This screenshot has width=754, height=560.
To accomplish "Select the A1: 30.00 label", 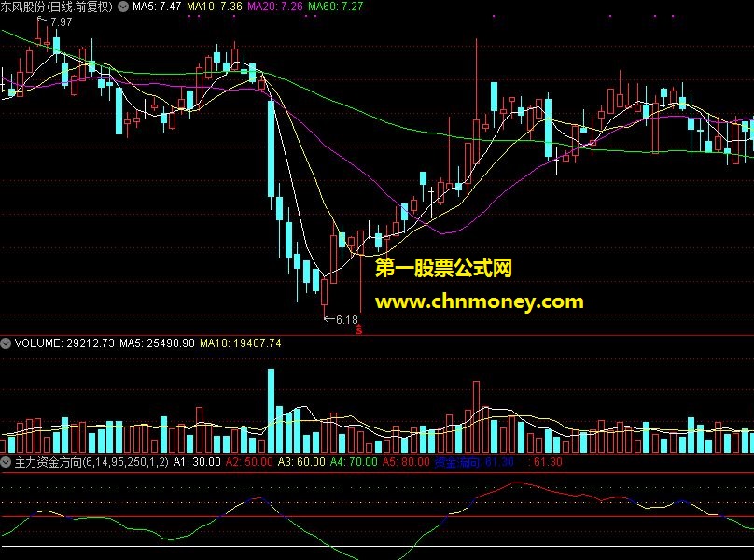I will 197,462.
